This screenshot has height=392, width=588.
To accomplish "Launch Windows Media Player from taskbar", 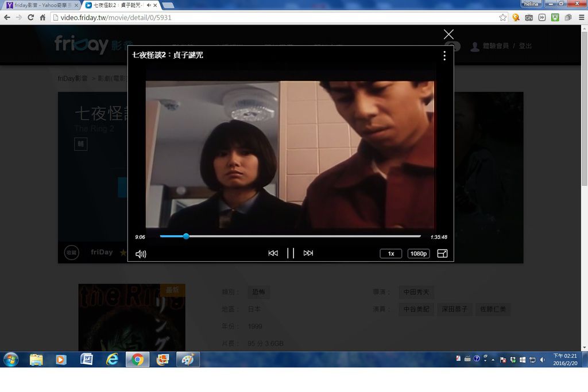I will tap(61, 360).
